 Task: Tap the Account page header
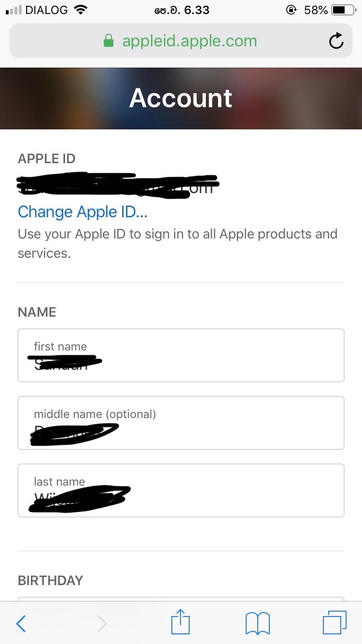(181, 98)
